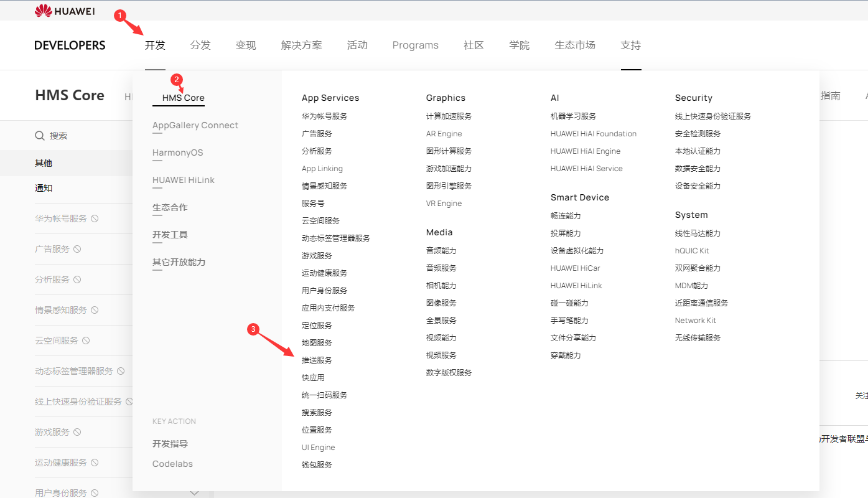
Task: Open 线上快速身份验证服务 under Security
Action: [x=713, y=116]
